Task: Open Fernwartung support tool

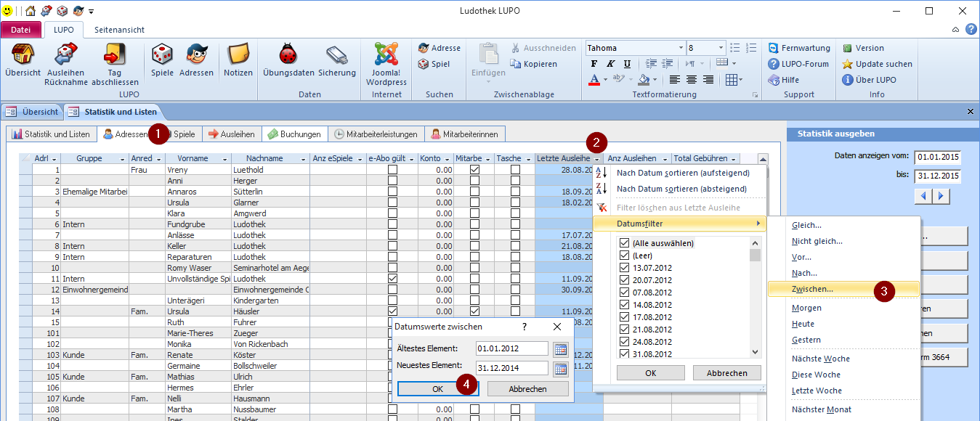Action: coord(800,48)
